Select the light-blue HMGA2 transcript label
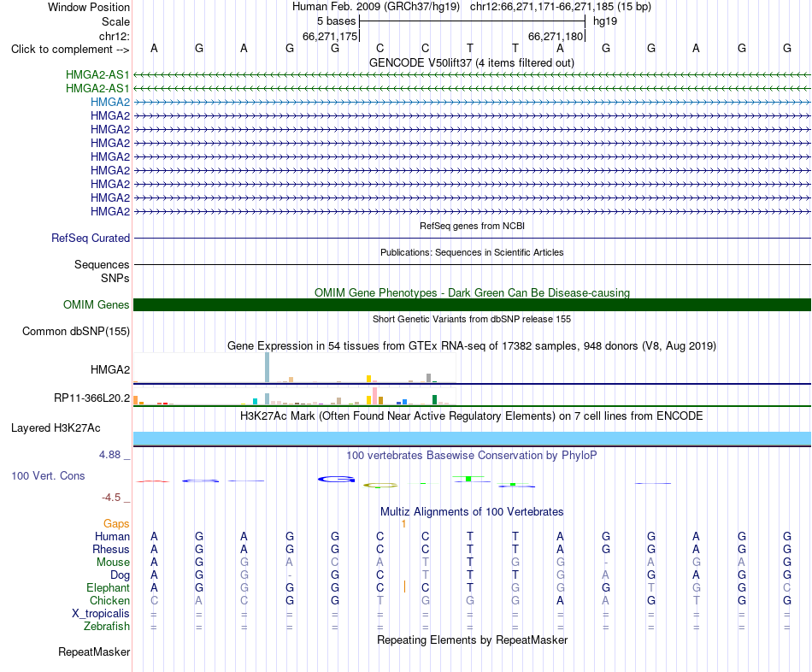Image resolution: width=812 pixels, height=672 pixels. [109, 102]
